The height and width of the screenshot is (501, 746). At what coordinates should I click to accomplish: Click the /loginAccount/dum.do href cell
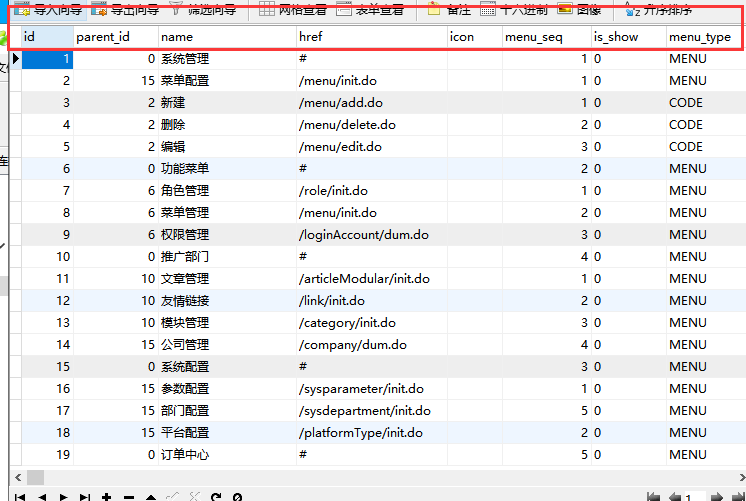(x=372, y=235)
